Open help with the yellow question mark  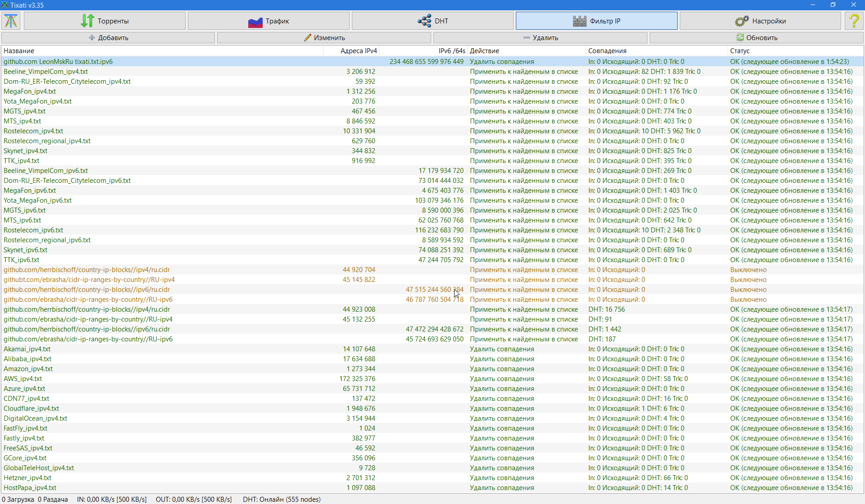[854, 21]
